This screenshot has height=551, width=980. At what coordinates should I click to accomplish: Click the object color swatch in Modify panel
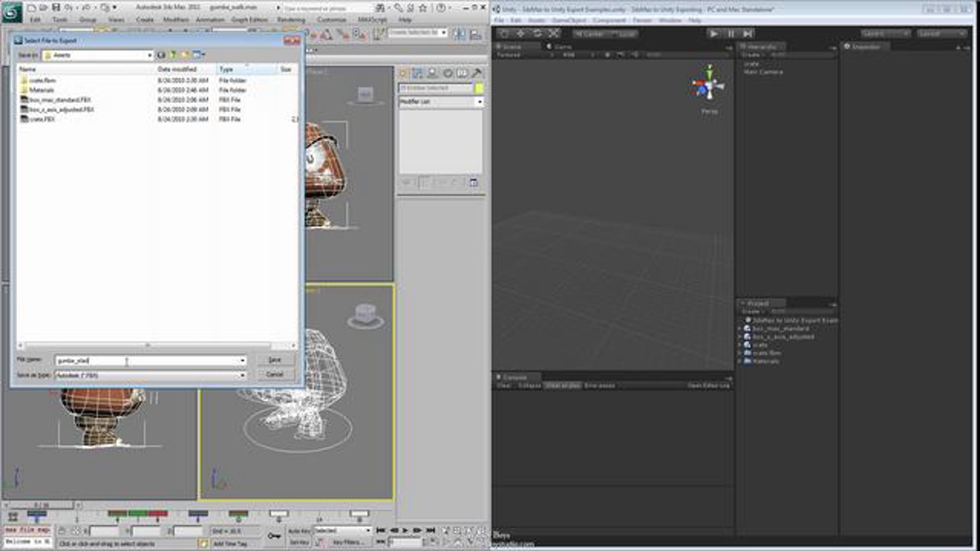(x=479, y=88)
